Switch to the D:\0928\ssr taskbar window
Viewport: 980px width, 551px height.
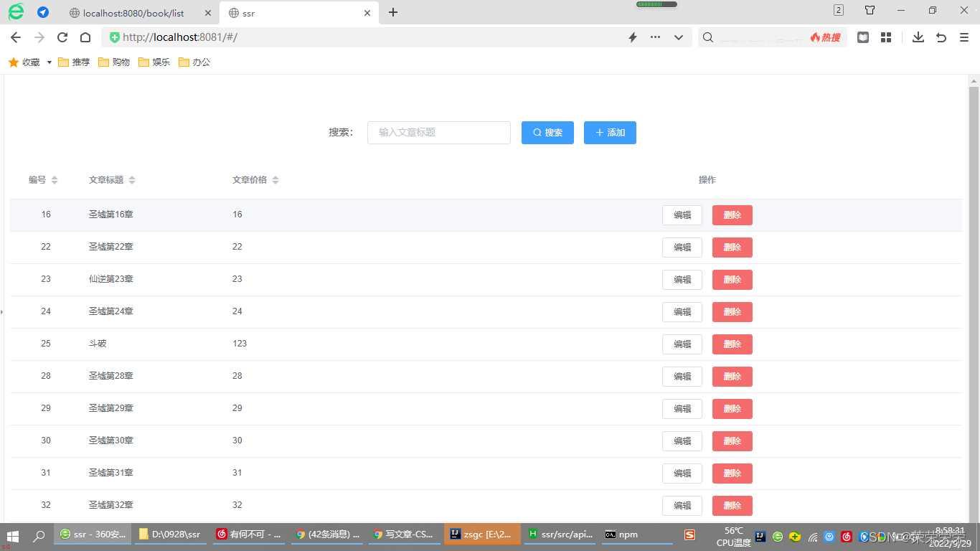[170, 534]
